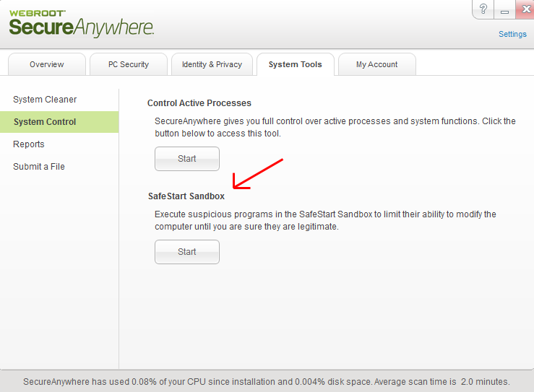The image size is (534, 392).
Task: Open the Identity & Privacy tab
Action: point(212,64)
